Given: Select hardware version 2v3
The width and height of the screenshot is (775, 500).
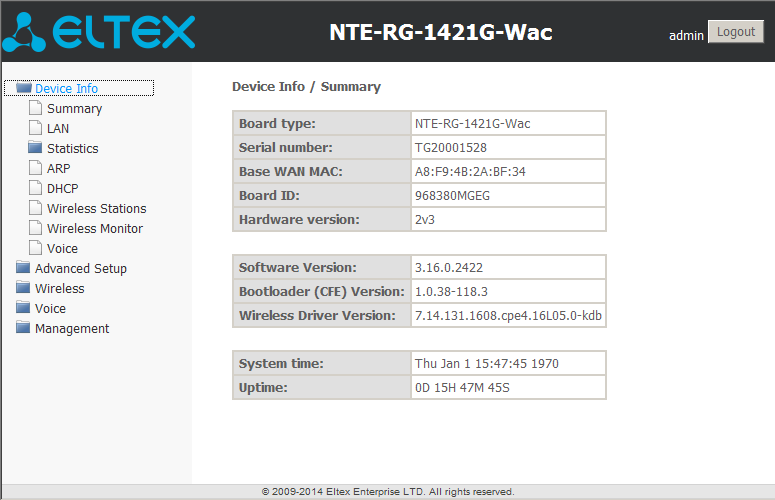Looking at the screenshot, I should click(425, 219).
